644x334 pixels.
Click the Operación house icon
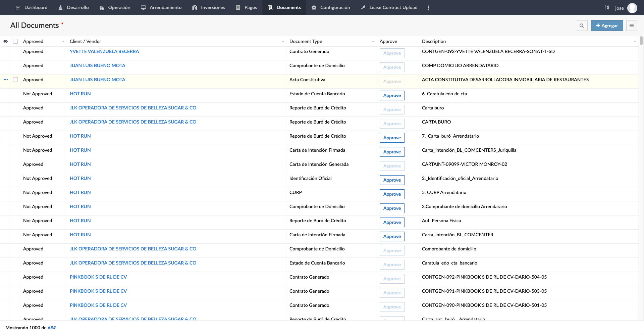(102, 7)
